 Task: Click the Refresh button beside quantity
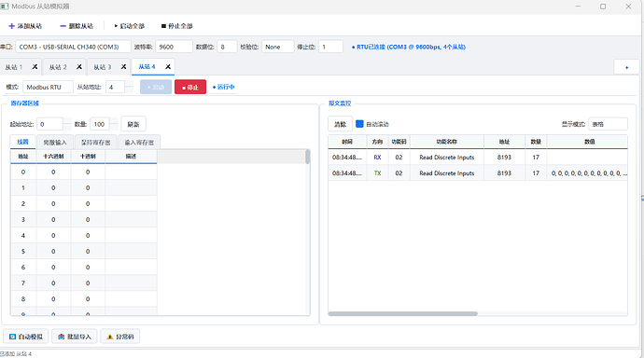133,124
